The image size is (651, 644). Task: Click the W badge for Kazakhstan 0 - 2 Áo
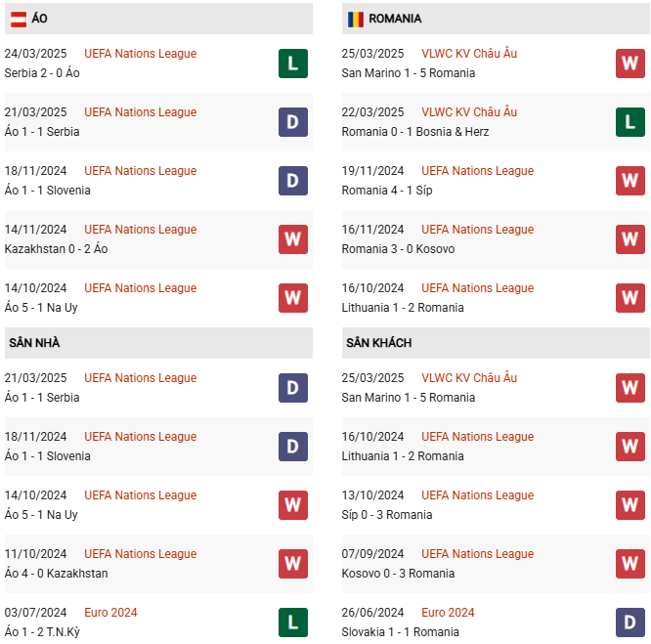point(293,239)
